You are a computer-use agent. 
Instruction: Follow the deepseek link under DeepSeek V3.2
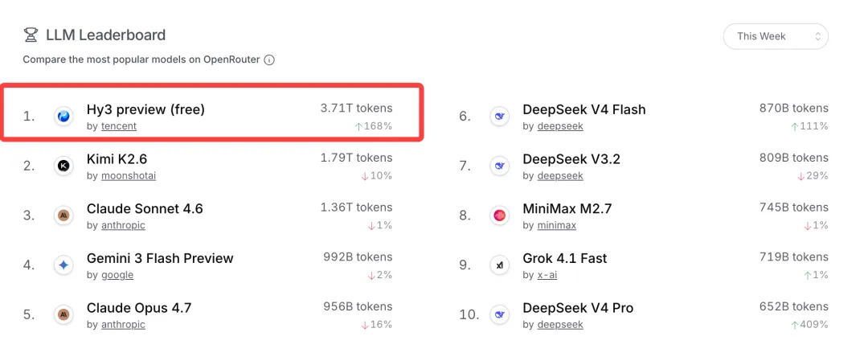click(x=560, y=176)
